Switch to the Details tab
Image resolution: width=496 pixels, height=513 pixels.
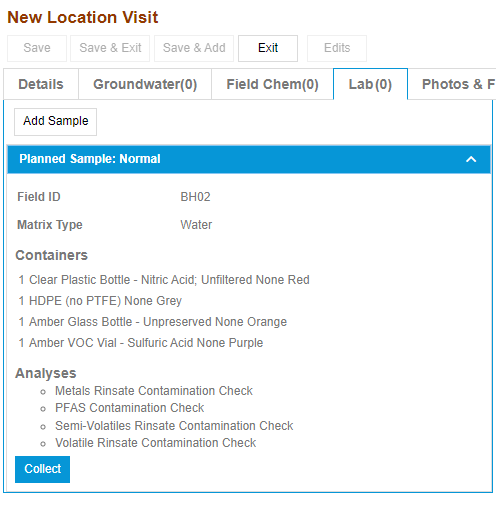41,84
